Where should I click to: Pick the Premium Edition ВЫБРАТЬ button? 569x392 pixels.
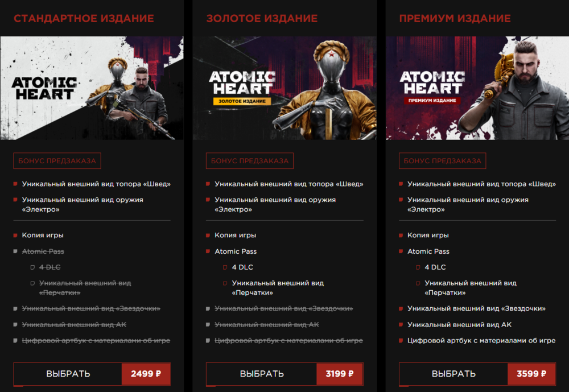[453, 373]
